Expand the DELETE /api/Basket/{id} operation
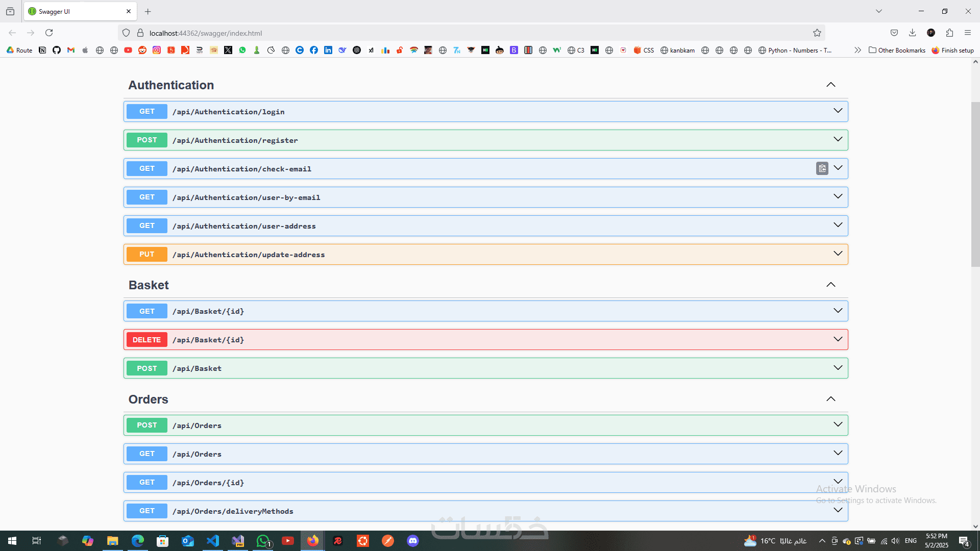The width and height of the screenshot is (980, 551). (485, 340)
